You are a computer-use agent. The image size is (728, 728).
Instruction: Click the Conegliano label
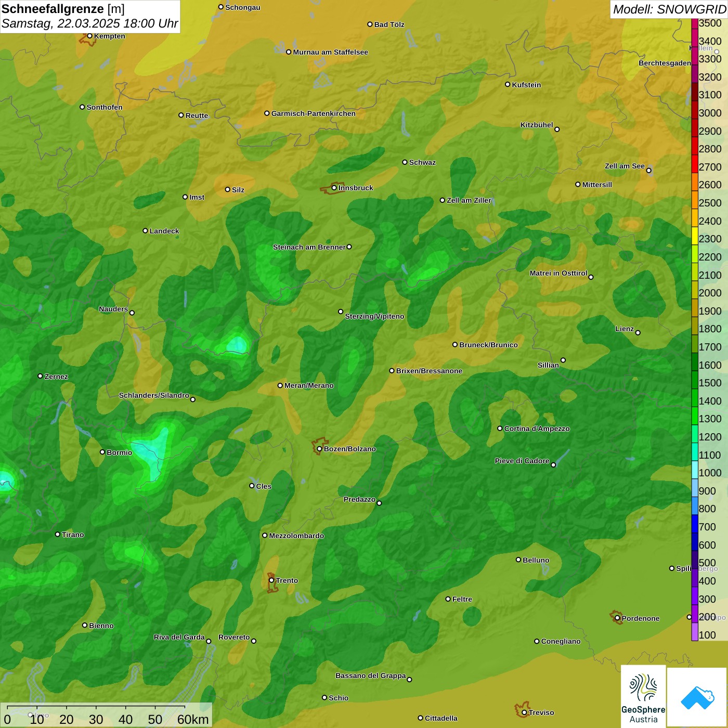point(561,641)
